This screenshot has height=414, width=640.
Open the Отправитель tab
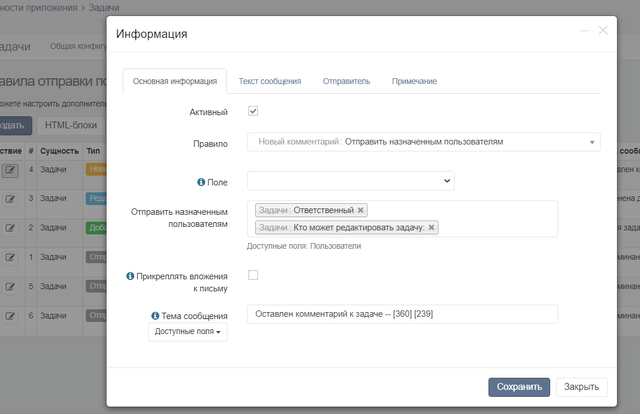click(347, 81)
